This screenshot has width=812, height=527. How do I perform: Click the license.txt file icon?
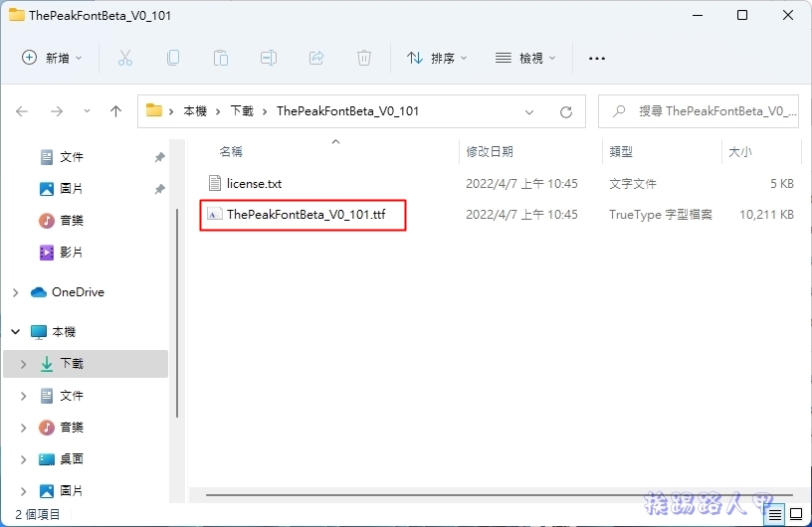tap(214, 183)
